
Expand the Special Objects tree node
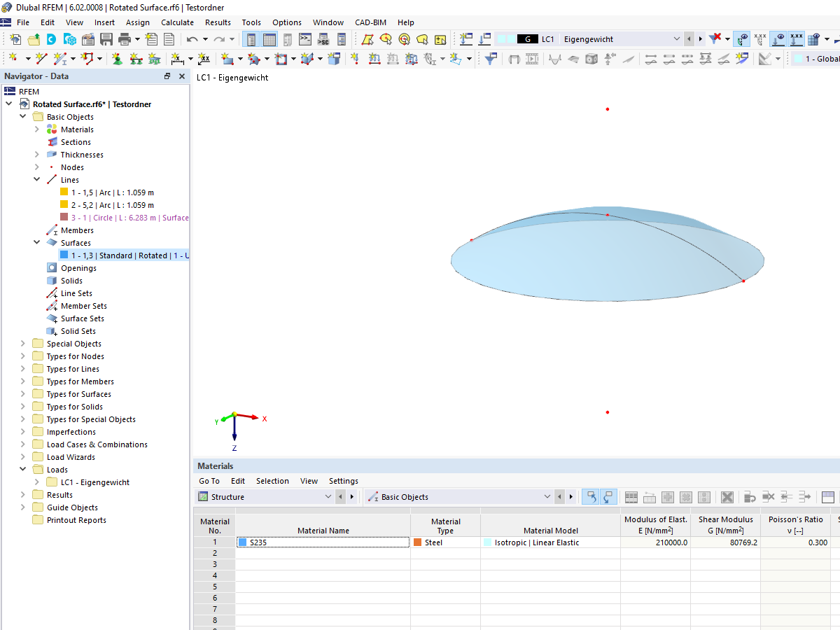coord(23,343)
